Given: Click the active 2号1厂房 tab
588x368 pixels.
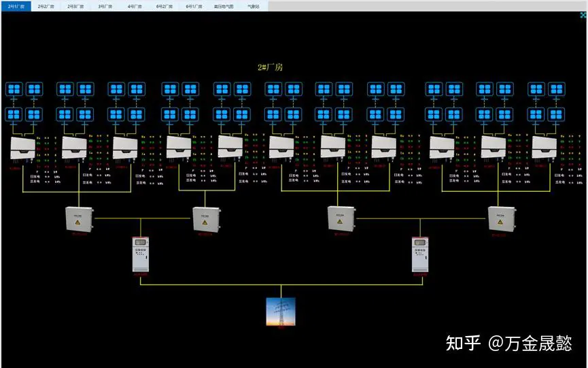Looking at the screenshot, I should coord(16,5).
